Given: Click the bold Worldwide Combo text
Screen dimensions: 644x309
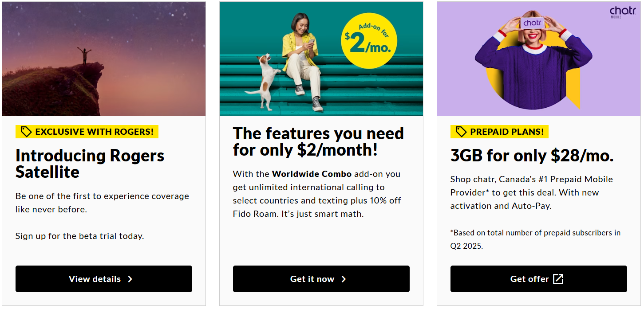Looking at the screenshot, I should click(x=312, y=174).
